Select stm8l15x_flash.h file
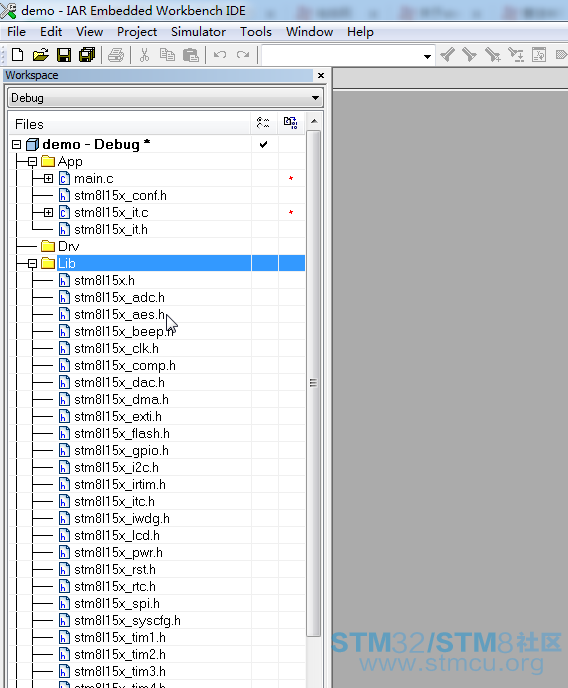568x688 pixels. pos(121,434)
